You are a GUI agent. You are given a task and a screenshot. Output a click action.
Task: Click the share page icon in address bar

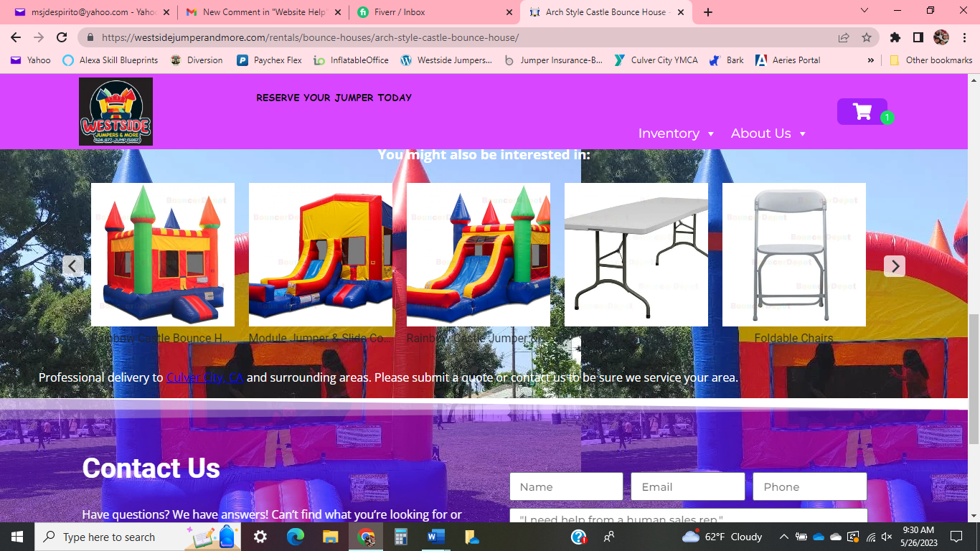tap(844, 37)
